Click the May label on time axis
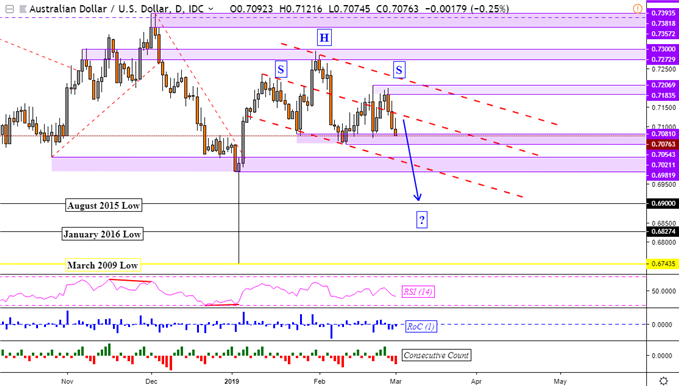The height and width of the screenshot is (386, 679). [x=560, y=381]
